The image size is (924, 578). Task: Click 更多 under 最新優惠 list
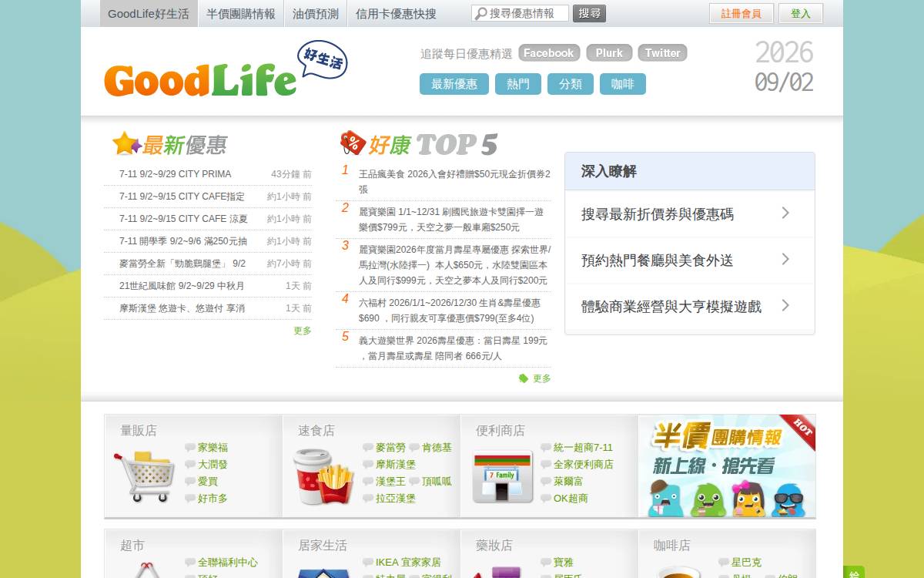point(303,331)
